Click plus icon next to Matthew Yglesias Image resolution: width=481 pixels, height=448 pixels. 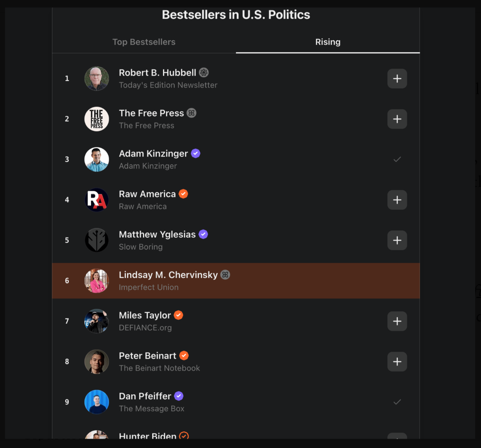tap(397, 240)
